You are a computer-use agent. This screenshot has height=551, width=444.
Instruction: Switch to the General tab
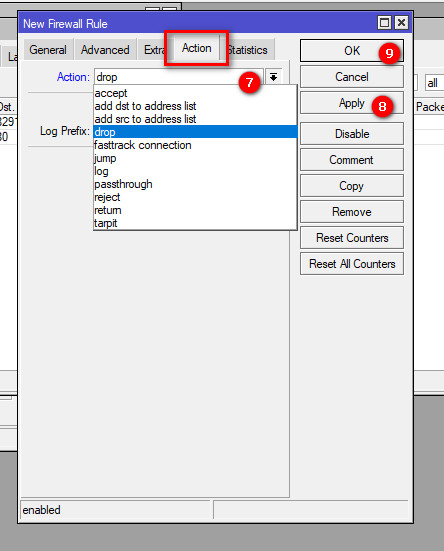tap(48, 50)
